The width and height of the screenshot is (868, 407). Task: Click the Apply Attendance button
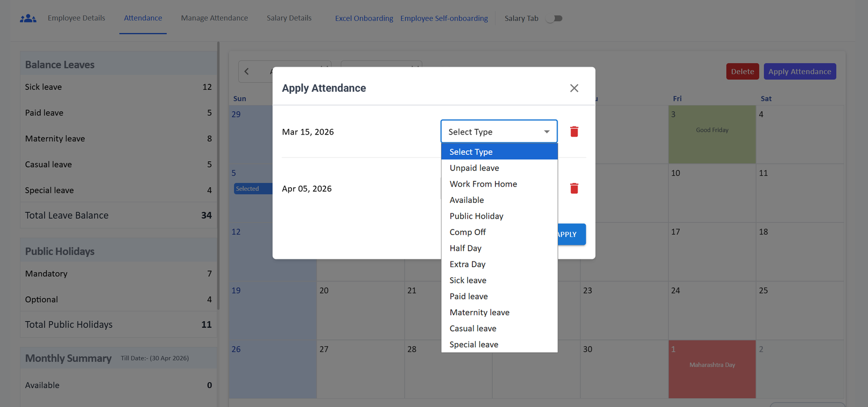[x=800, y=72]
